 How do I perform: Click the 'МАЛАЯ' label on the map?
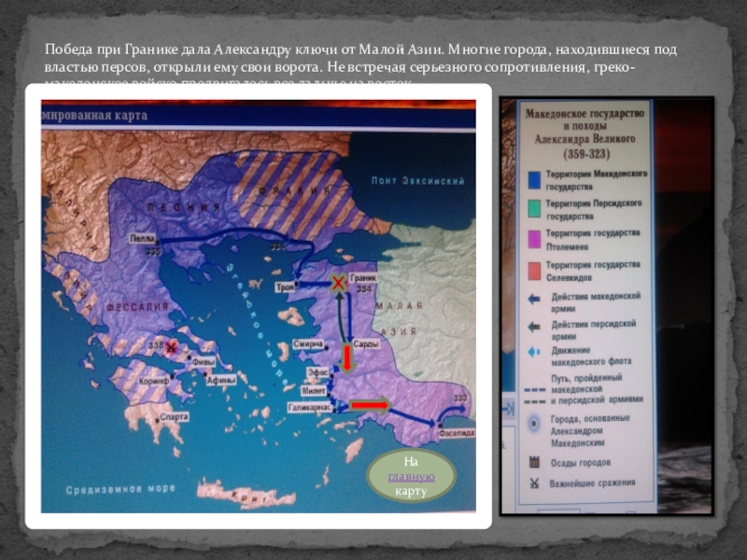400,306
